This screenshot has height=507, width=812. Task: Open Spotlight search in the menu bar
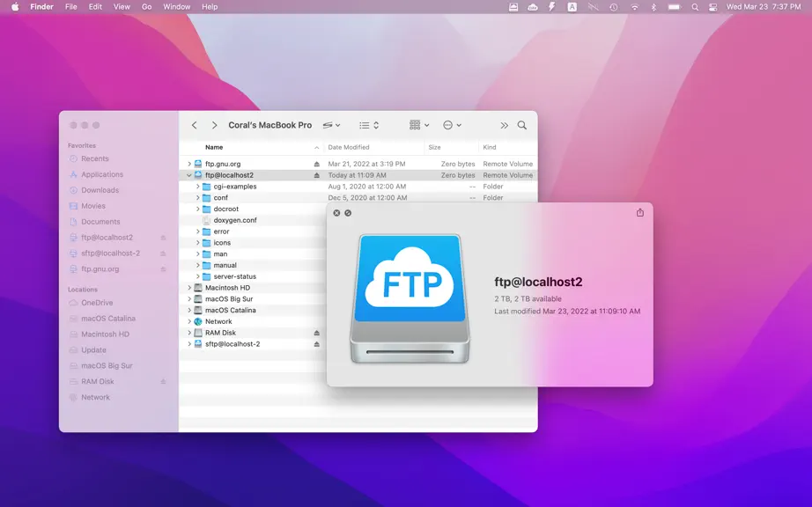pyautogui.click(x=695, y=7)
